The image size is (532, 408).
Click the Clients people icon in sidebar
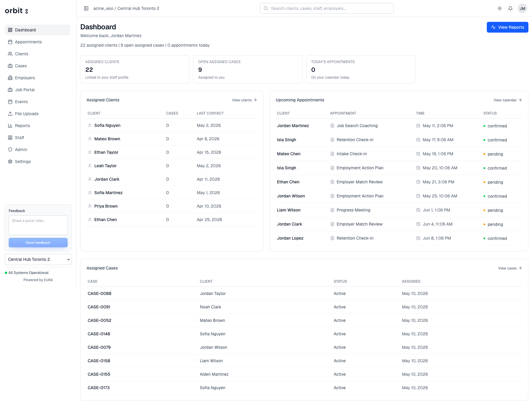(x=10, y=54)
